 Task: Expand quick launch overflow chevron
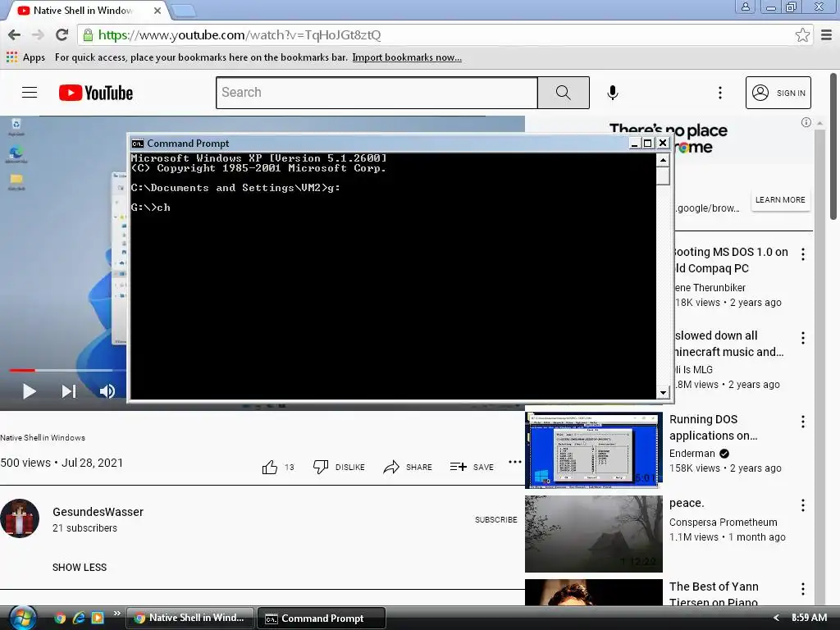pyautogui.click(x=116, y=612)
